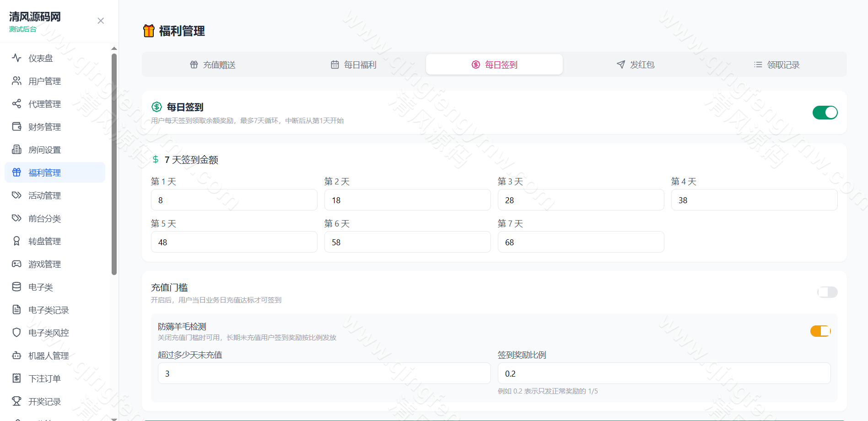
Task: Select 福利管理 menu entry
Action: click(55, 173)
